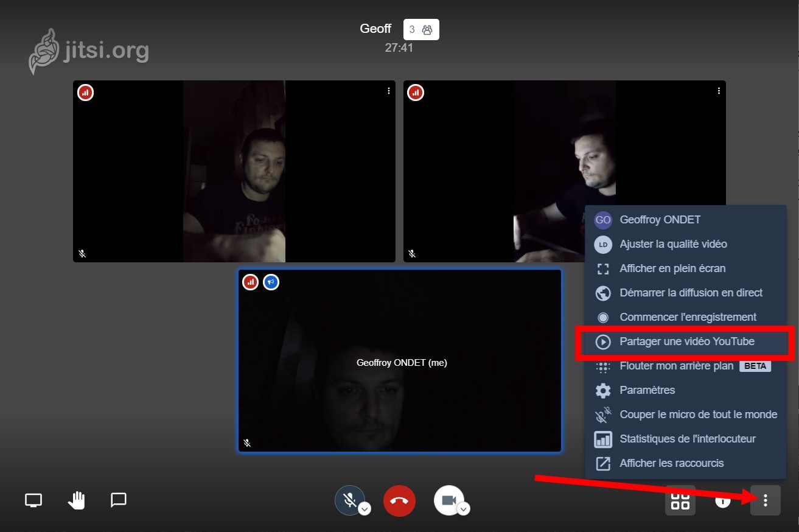Open Statistiques de l'interlocuteur
Viewport: 799px width, 532px height.
pos(685,439)
